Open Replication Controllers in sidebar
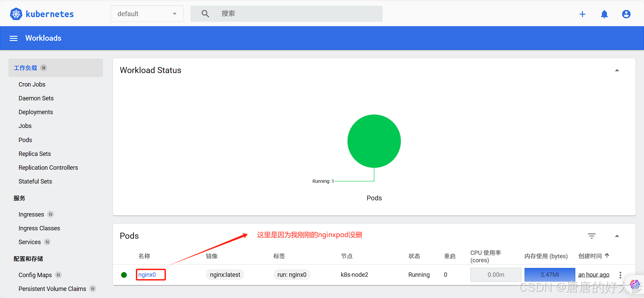The height and width of the screenshot is (298, 644). click(x=48, y=168)
